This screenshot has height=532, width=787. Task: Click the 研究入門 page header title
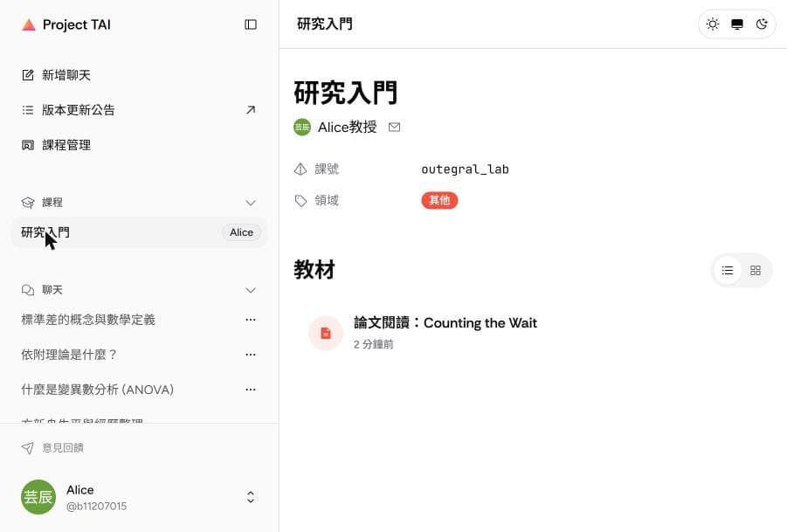pyautogui.click(x=325, y=24)
